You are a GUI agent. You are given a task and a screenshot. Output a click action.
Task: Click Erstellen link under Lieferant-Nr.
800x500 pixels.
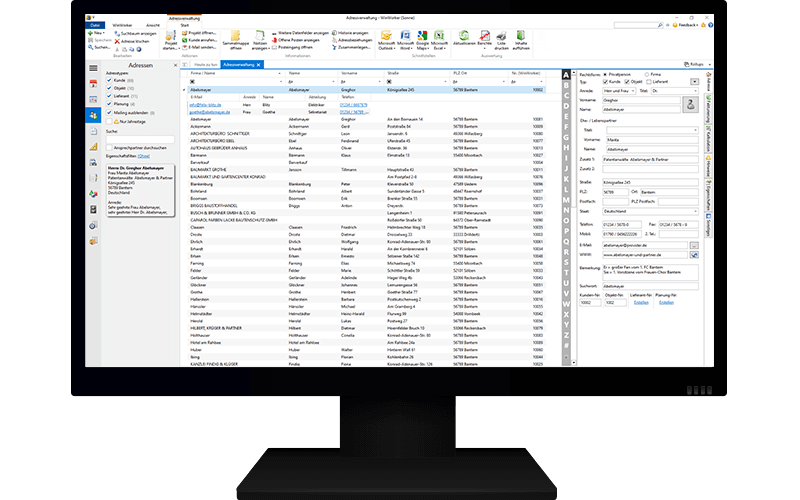pyautogui.click(x=641, y=303)
